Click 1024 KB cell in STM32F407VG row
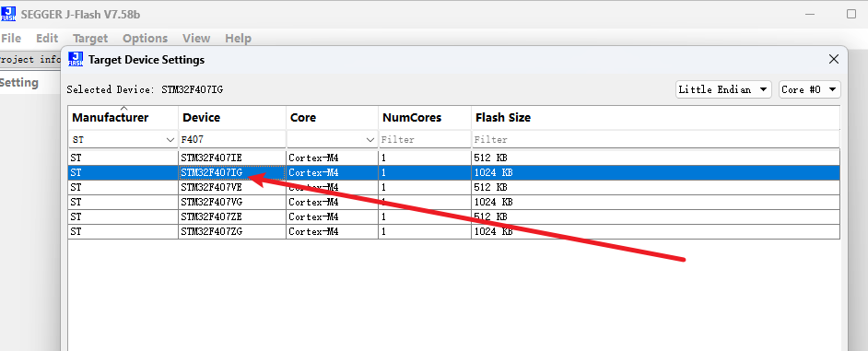This screenshot has height=351, width=868. (655, 202)
